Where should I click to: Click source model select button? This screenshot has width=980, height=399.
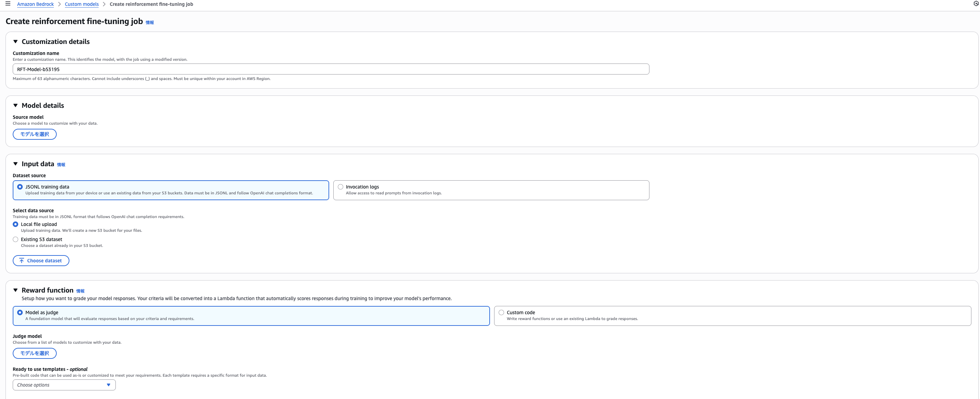tap(35, 134)
